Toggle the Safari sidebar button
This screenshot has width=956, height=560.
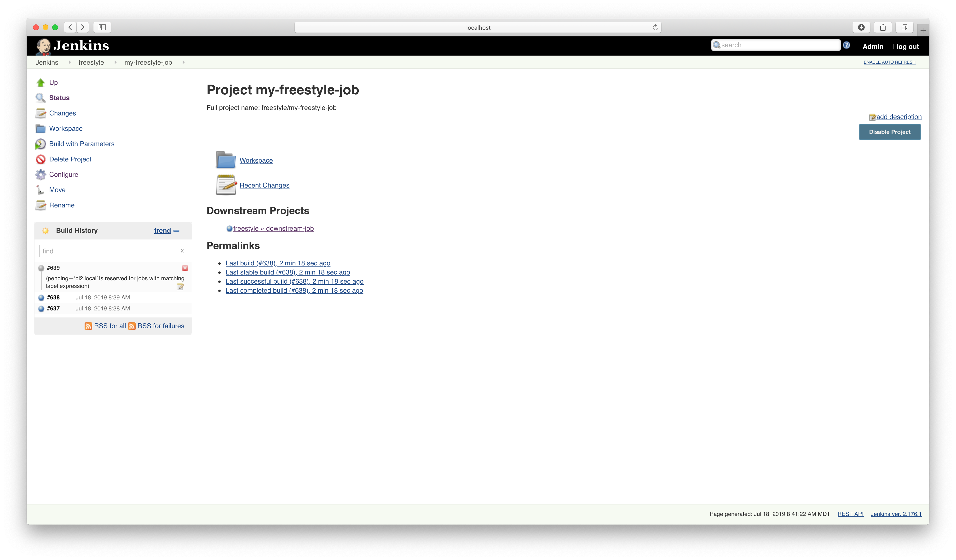click(x=102, y=27)
